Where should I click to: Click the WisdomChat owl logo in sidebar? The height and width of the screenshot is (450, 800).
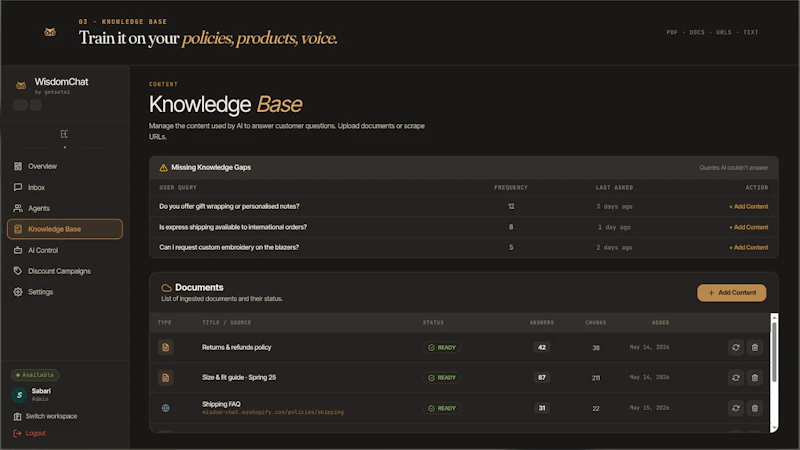point(21,85)
